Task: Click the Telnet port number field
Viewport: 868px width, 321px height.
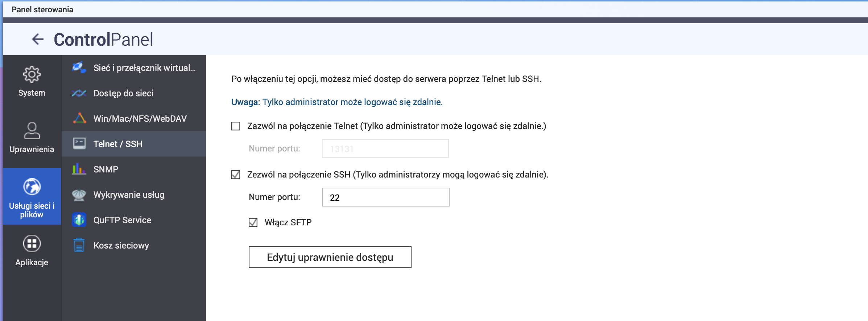Action: (385, 149)
